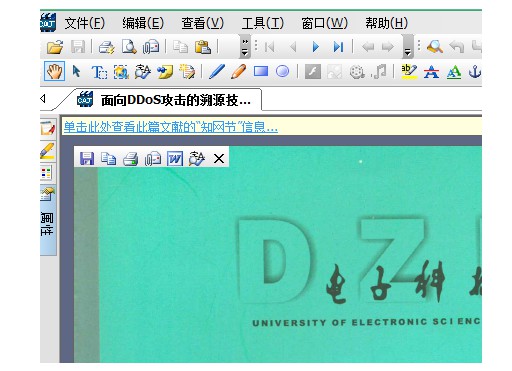Click the printer icon in top toolbar
The height and width of the screenshot is (371, 512).
tap(106, 47)
